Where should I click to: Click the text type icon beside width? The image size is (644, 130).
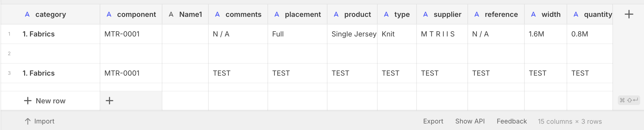533,14
